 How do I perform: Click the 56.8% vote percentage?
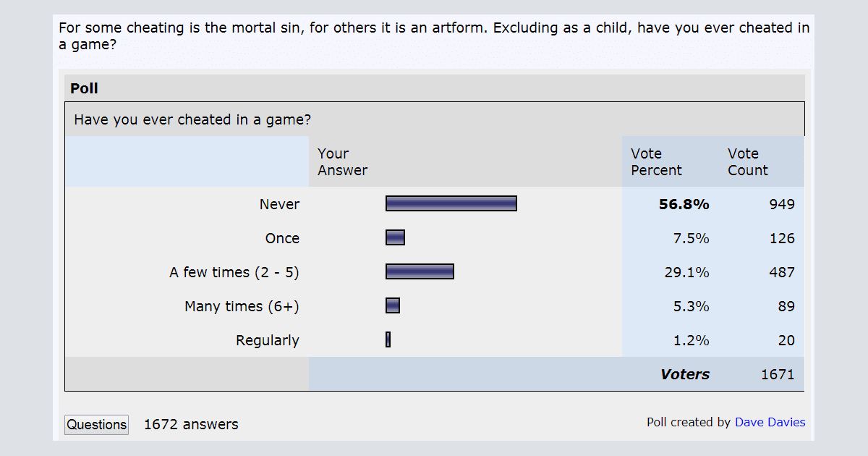(x=684, y=205)
